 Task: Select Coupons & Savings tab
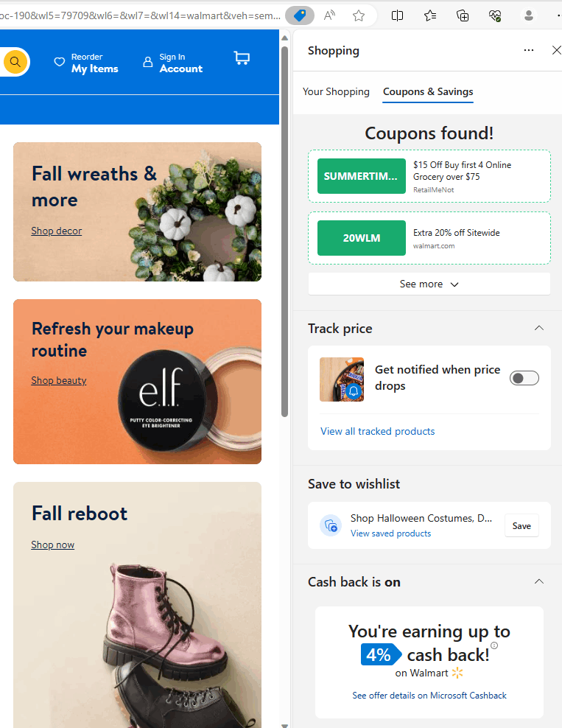coord(428,92)
